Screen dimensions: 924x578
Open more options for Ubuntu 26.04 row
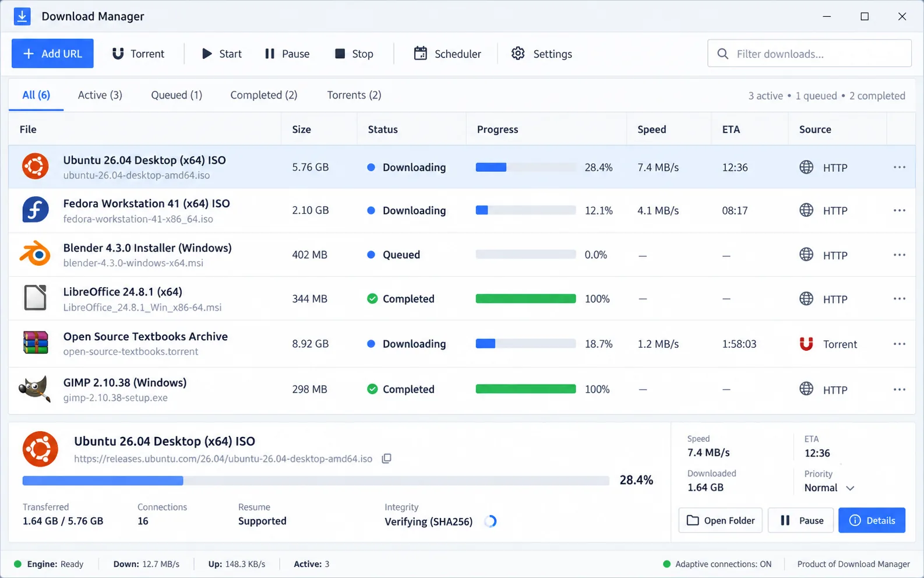pos(900,167)
